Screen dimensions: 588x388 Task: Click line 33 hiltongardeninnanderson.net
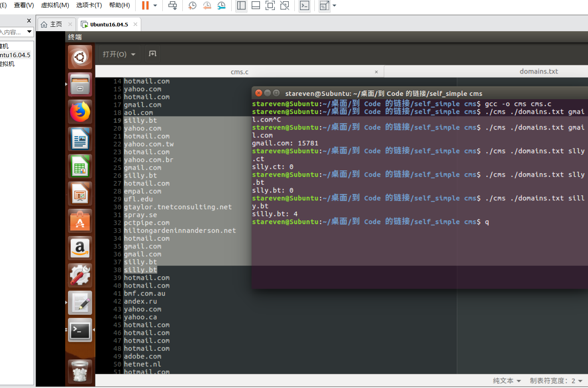180,230
